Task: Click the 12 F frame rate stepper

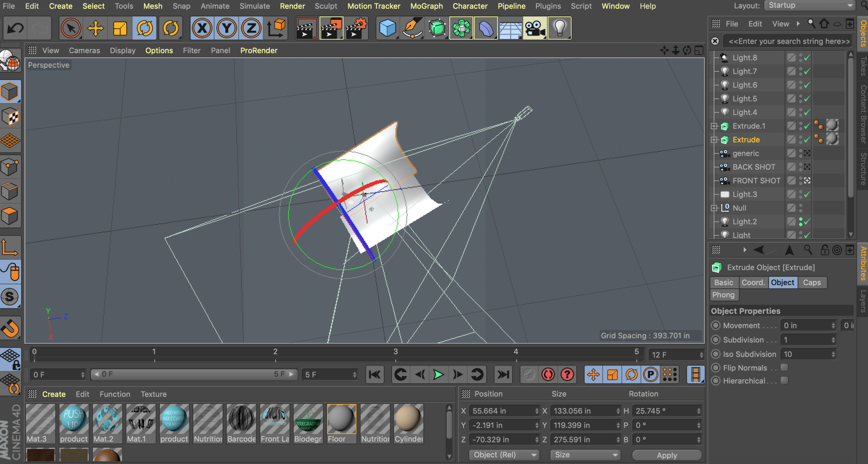Action: [x=701, y=355]
